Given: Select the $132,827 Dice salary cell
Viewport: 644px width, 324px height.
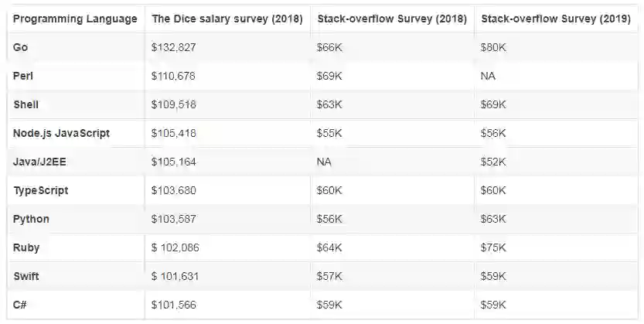Looking at the screenshot, I should (174, 48).
